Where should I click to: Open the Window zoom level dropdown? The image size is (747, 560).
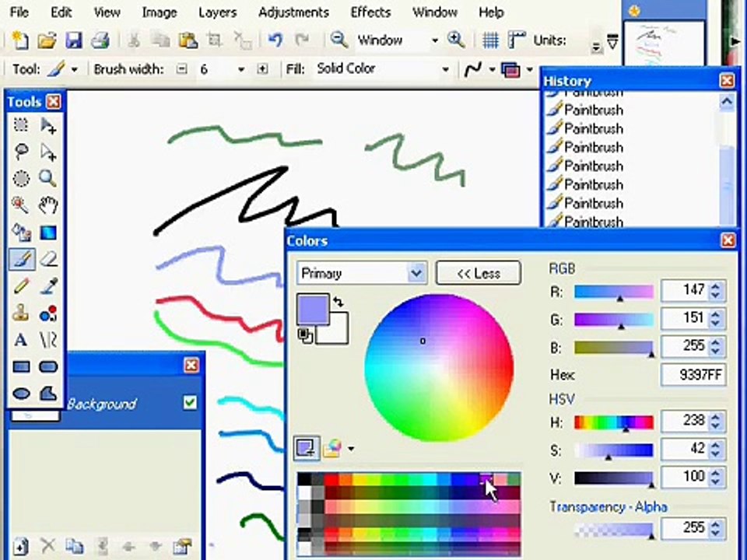[x=434, y=41]
